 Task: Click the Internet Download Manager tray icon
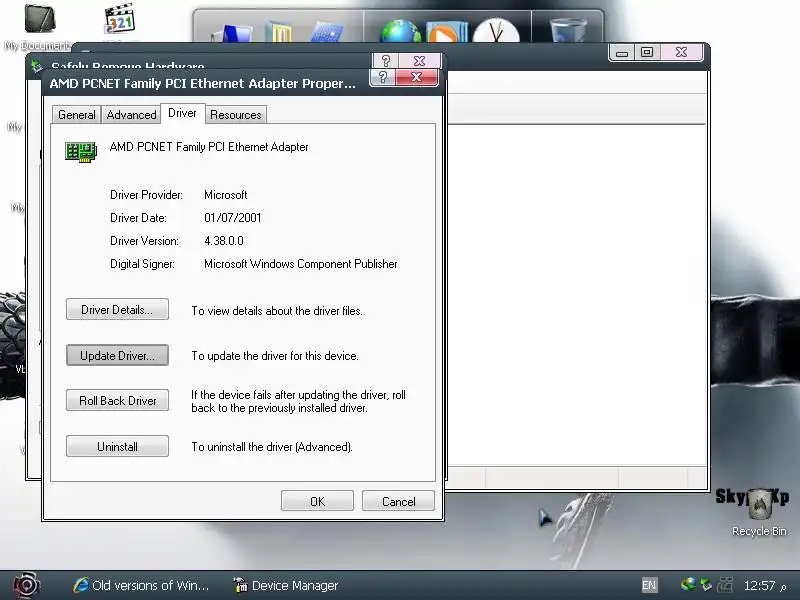point(688,584)
